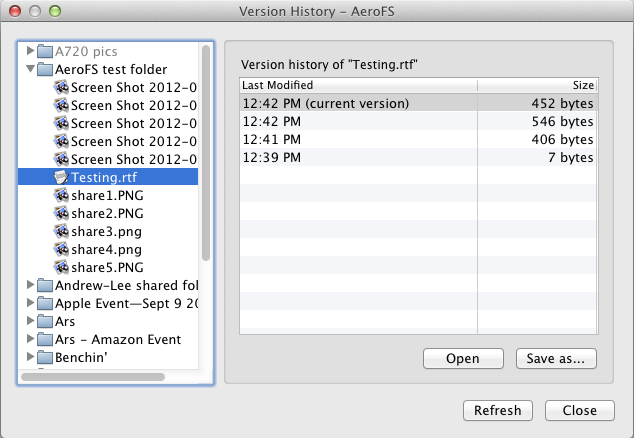The width and height of the screenshot is (634, 438).
Task: Select the 12:39 PM version row
Action: click(x=418, y=157)
